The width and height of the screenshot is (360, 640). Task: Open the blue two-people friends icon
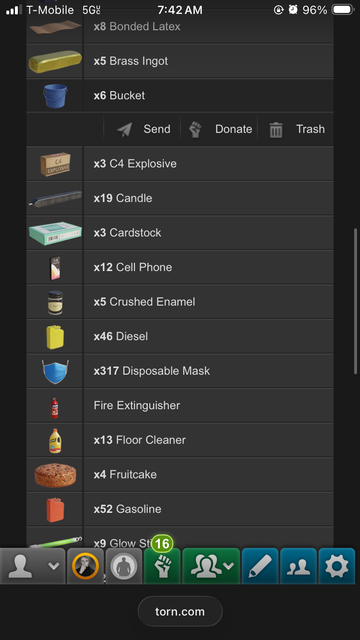[x=298, y=566]
